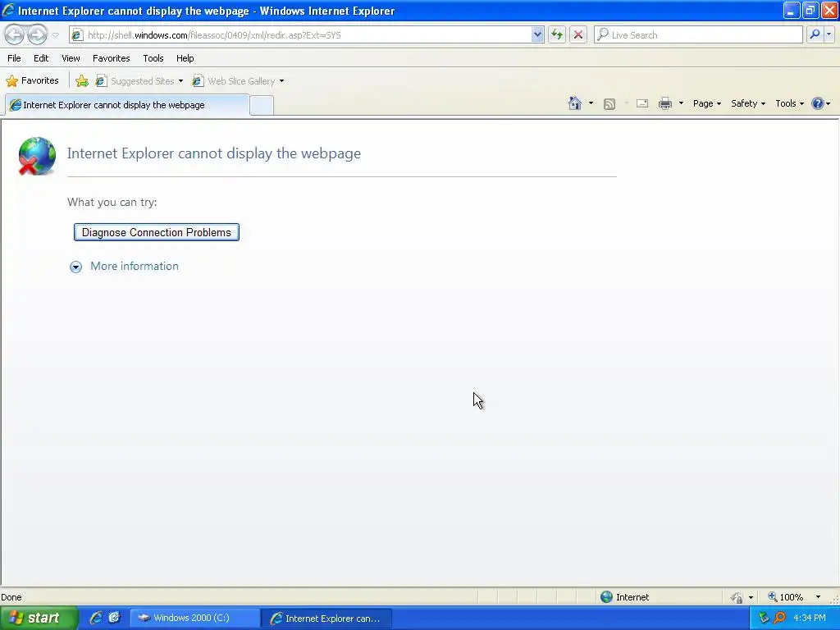Click the Read Mail envelope icon

642,103
